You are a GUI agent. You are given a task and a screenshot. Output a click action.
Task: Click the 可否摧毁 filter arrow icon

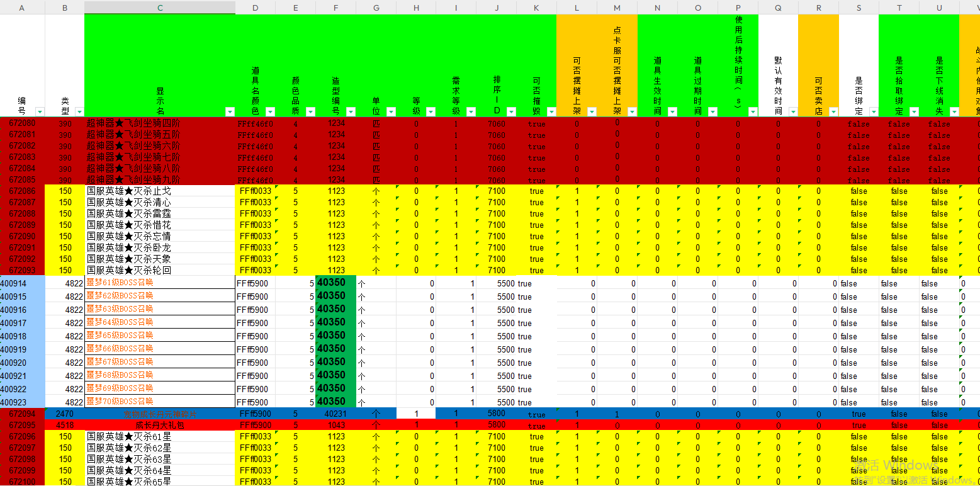551,111
